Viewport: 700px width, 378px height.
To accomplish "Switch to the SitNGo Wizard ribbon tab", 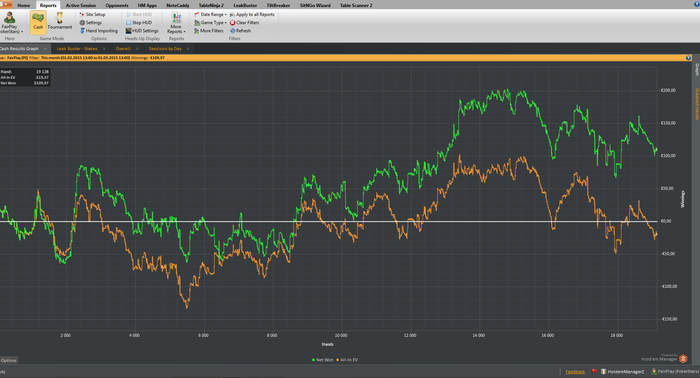I will [x=315, y=5].
